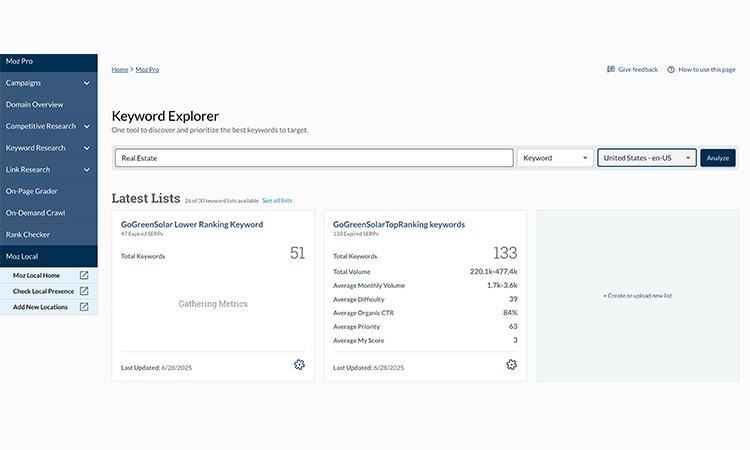Open external link icon for Moz Local Home
This screenshot has width=750, height=450.
pos(84,275)
